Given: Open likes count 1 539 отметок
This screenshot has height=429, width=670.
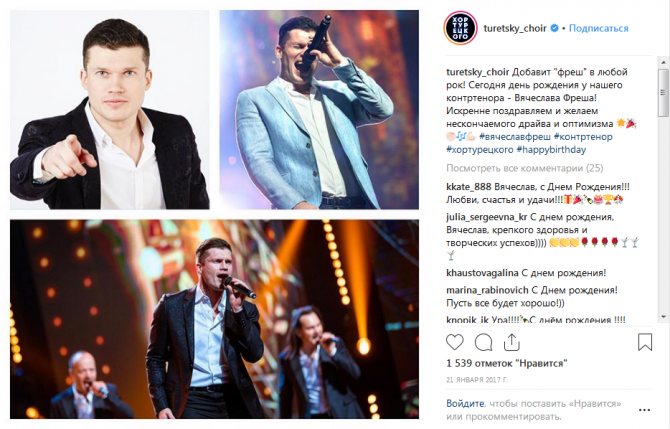Looking at the screenshot, I should 507,363.
